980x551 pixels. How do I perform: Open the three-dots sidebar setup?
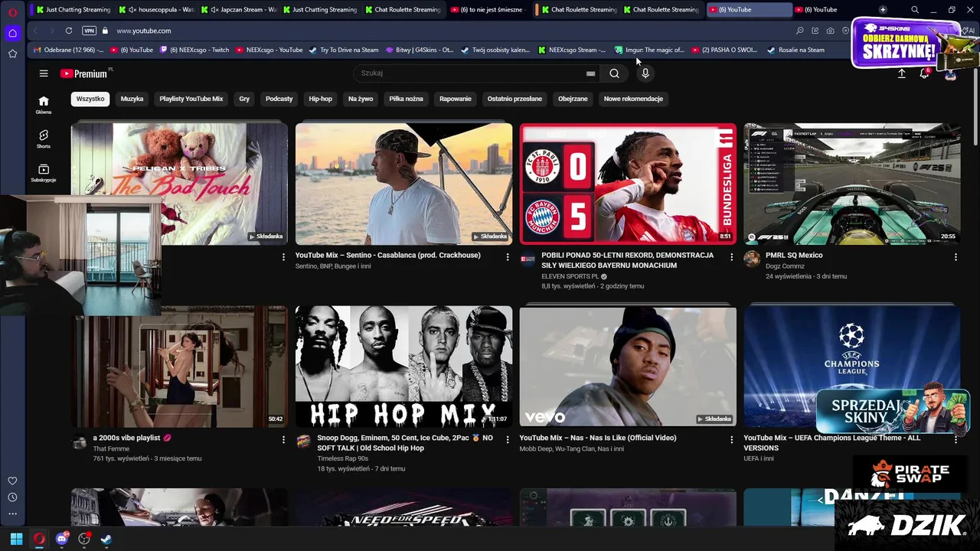[12, 514]
